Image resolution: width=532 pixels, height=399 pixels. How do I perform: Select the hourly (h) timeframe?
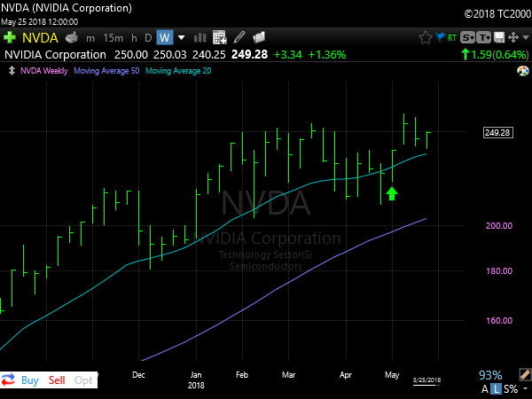click(x=134, y=37)
